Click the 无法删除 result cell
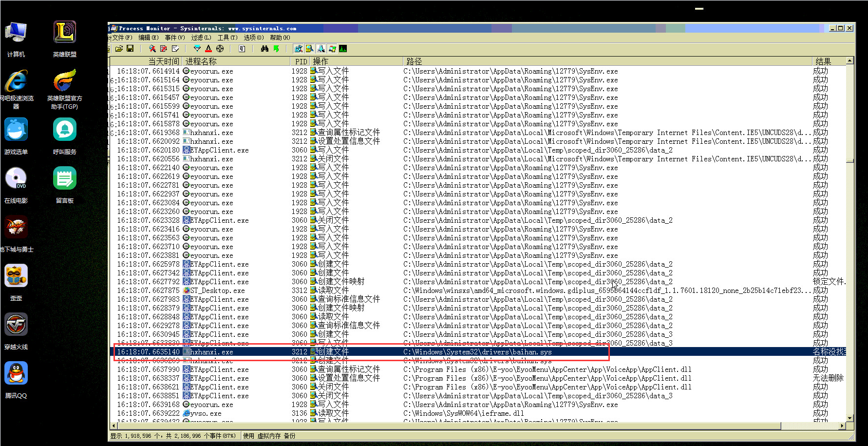The height and width of the screenshot is (446, 868). [828, 378]
